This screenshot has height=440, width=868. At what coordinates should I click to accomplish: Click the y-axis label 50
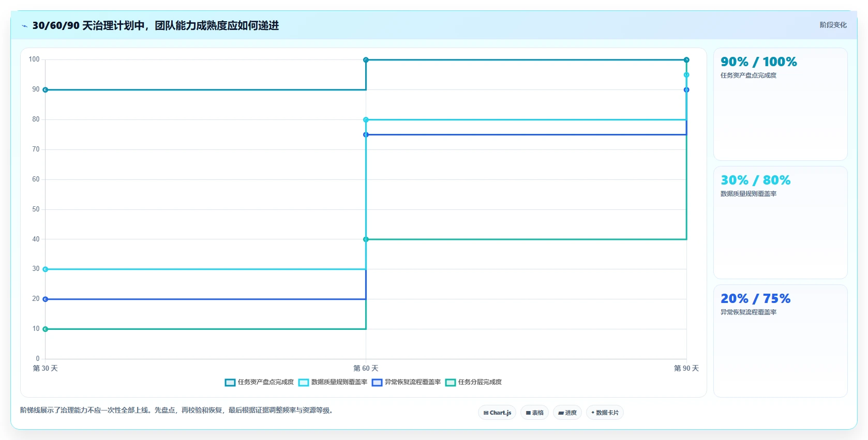pyautogui.click(x=36, y=209)
